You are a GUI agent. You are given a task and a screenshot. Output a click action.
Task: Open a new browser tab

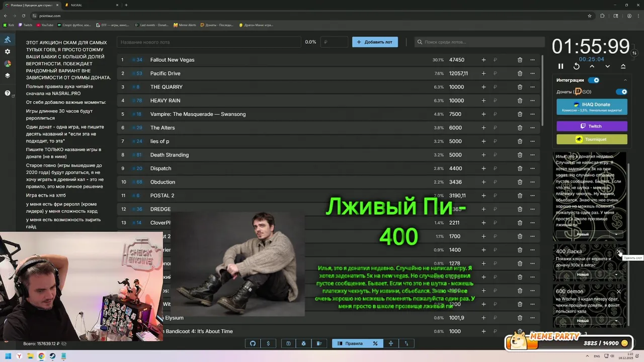[126, 5]
